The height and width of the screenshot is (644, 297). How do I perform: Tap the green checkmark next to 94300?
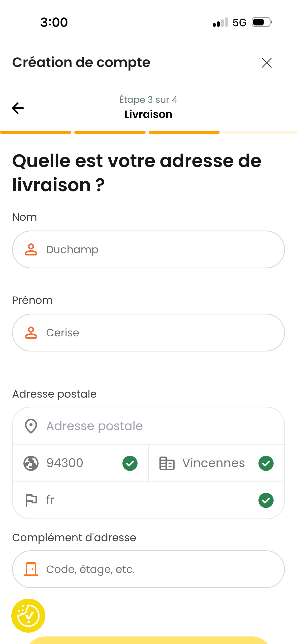click(130, 463)
